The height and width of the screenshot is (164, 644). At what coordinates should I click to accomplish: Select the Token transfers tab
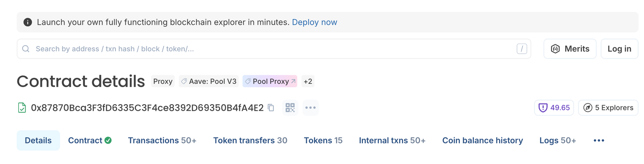point(250,140)
